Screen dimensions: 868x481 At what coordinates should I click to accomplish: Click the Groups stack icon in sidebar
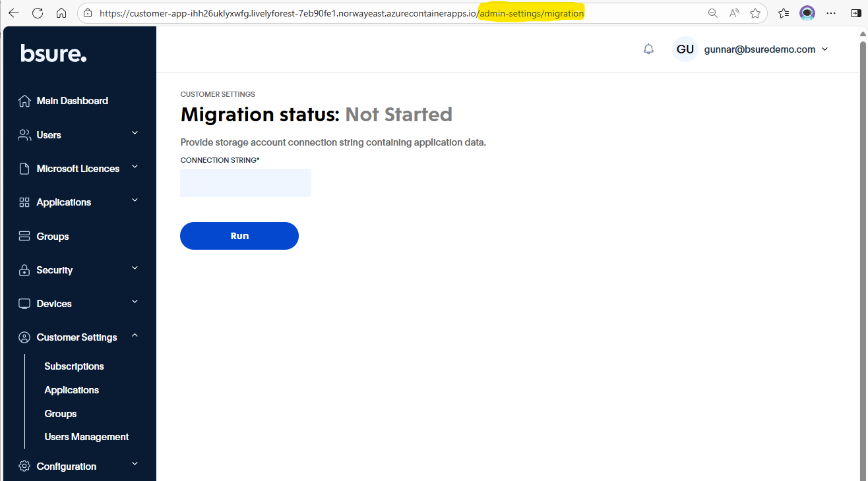tap(24, 237)
